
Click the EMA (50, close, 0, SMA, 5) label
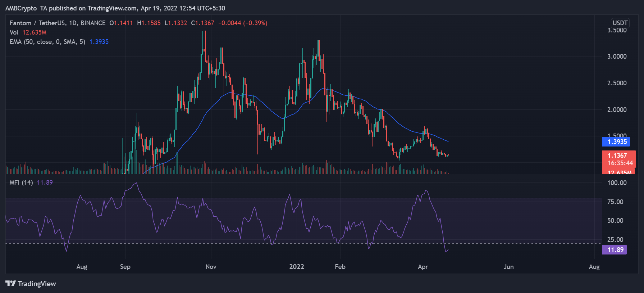tap(47, 42)
